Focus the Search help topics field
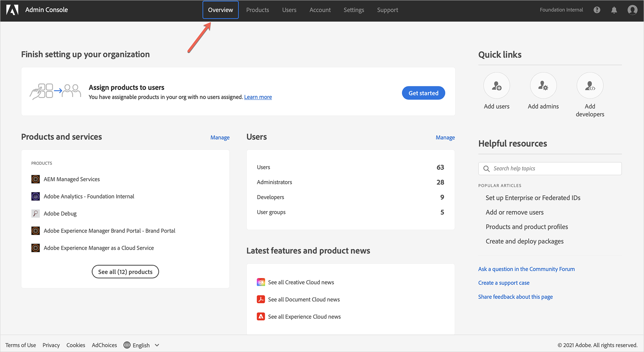Image resolution: width=644 pixels, height=352 pixels. pyautogui.click(x=550, y=168)
